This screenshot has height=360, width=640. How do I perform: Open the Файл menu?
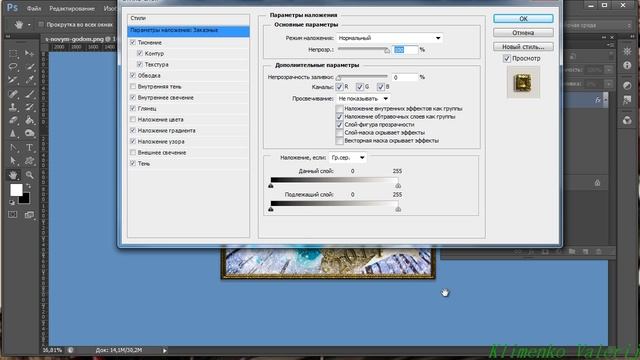34,8
